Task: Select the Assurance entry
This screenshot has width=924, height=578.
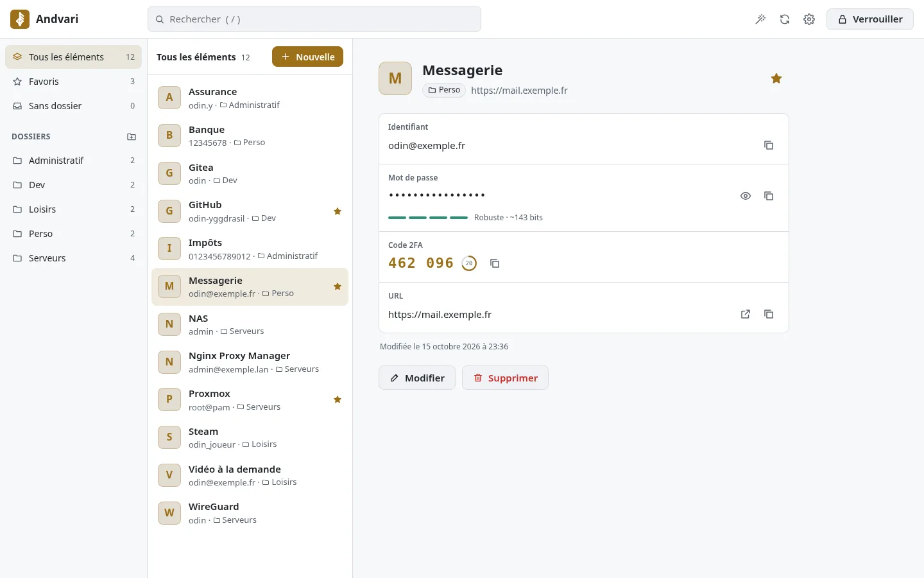Action: [250, 98]
